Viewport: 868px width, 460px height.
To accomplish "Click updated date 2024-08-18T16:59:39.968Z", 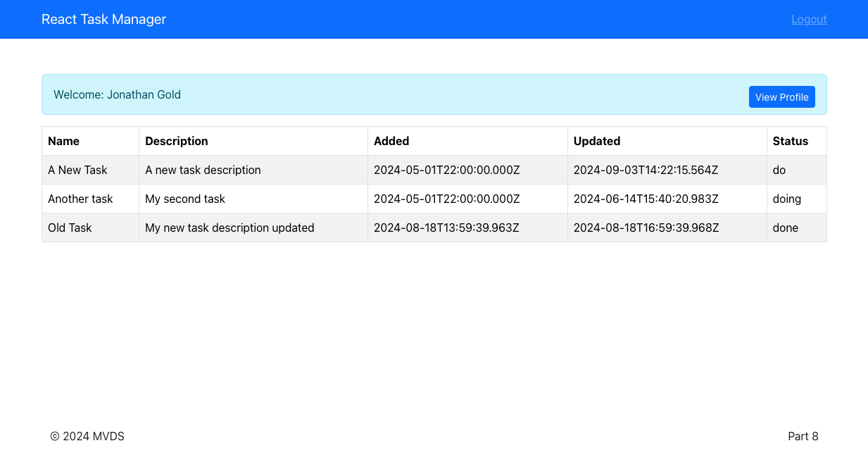I will click(x=667, y=228).
